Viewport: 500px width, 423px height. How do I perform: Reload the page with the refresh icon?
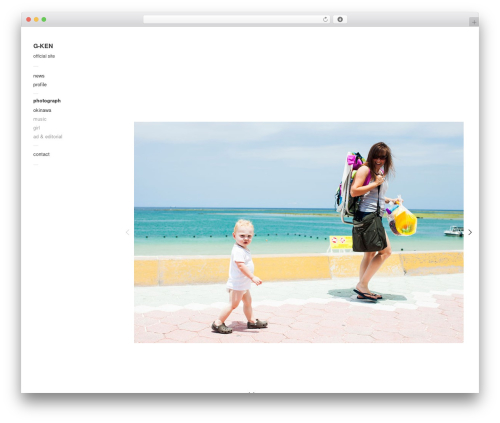tap(326, 19)
